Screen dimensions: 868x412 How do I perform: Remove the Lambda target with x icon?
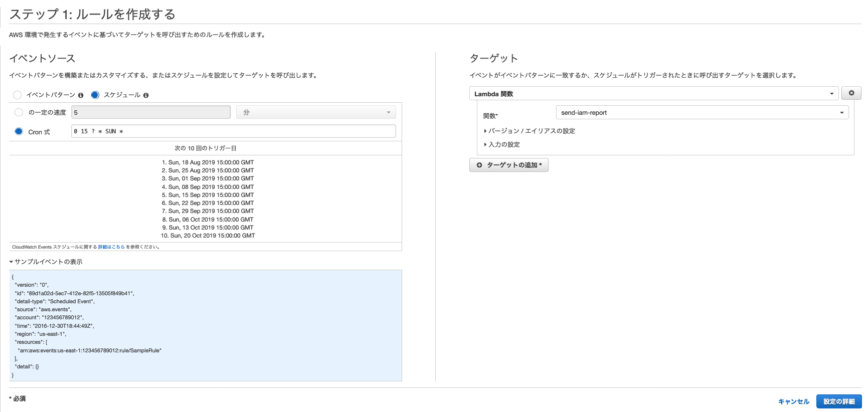(851, 93)
